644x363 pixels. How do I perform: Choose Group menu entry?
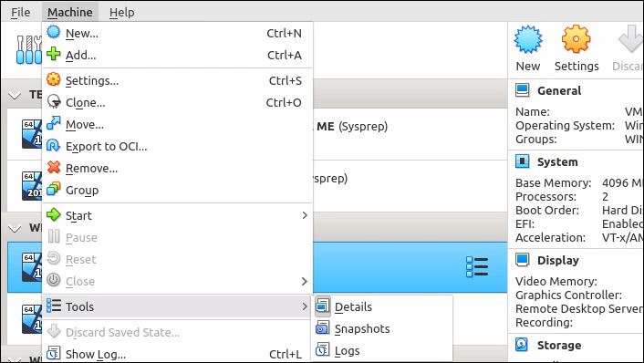coord(177,190)
